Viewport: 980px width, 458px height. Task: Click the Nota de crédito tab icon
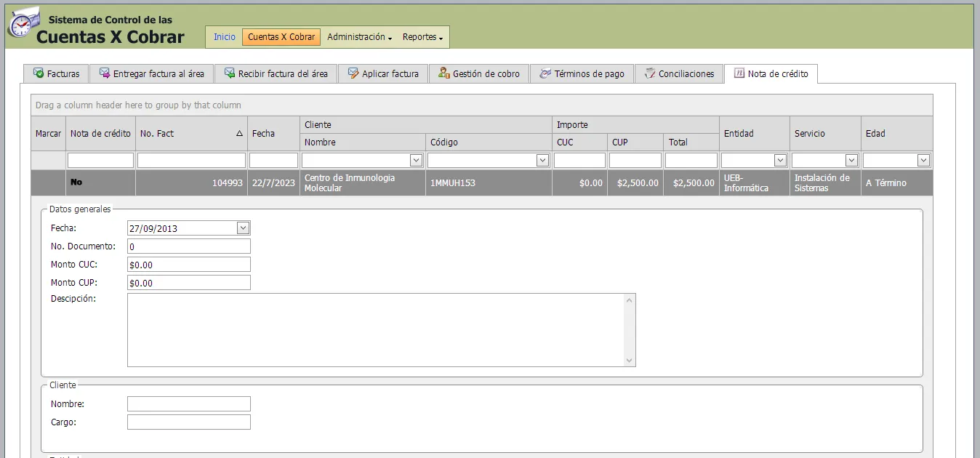[x=739, y=73]
